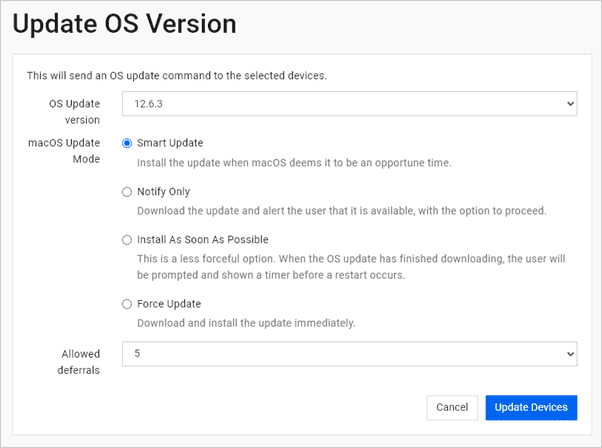602x448 pixels.
Task: Open the Allowed deferrals dropdown showing 5
Action: click(x=349, y=354)
